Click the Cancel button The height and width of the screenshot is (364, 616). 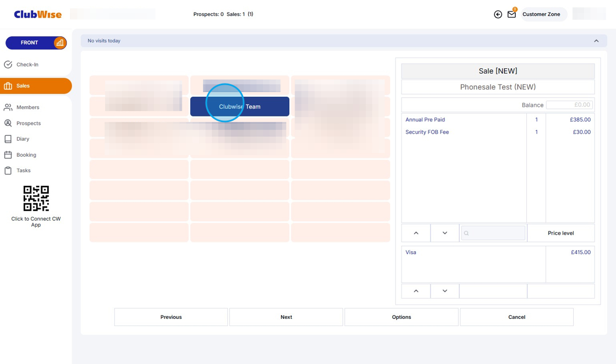click(516, 317)
